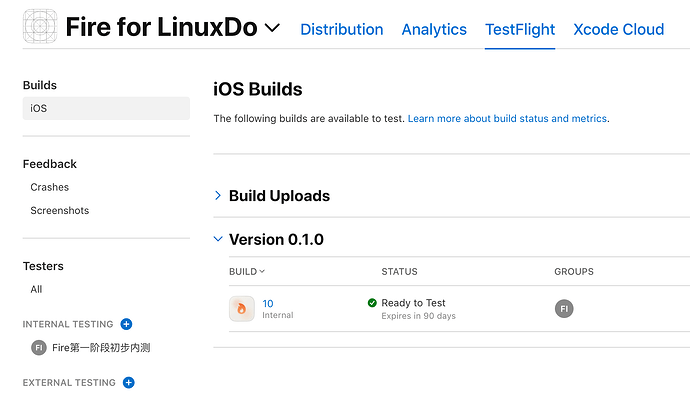Image resolution: width=690 pixels, height=402 pixels.
Task: Expand the Build Uploads section
Action: pyautogui.click(x=218, y=196)
